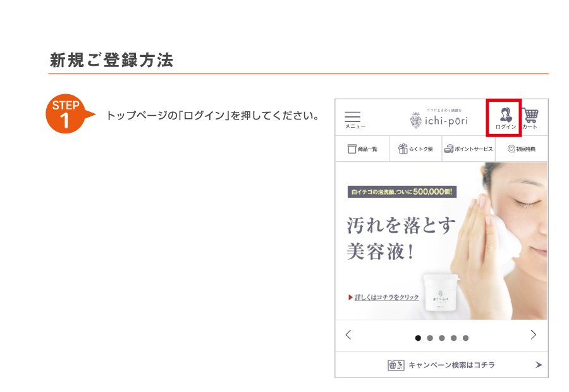Click the キャンペーン検索はコチラ button

(x=442, y=365)
